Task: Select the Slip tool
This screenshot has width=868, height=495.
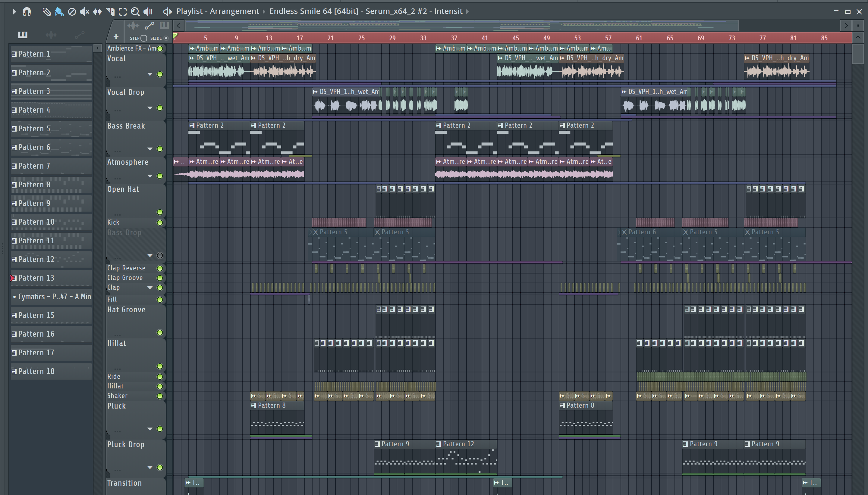Action: coord(97,11)
